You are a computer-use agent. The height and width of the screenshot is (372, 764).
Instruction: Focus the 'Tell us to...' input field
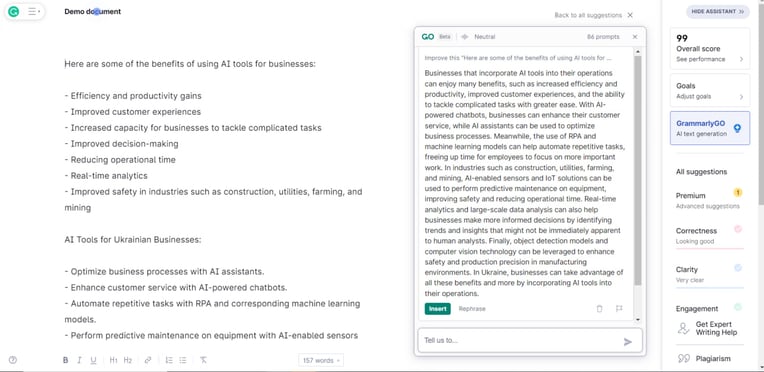point(519,340)
